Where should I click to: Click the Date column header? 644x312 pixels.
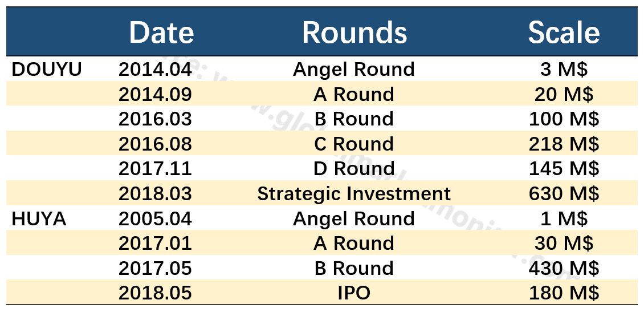click(x=161, y=33)
